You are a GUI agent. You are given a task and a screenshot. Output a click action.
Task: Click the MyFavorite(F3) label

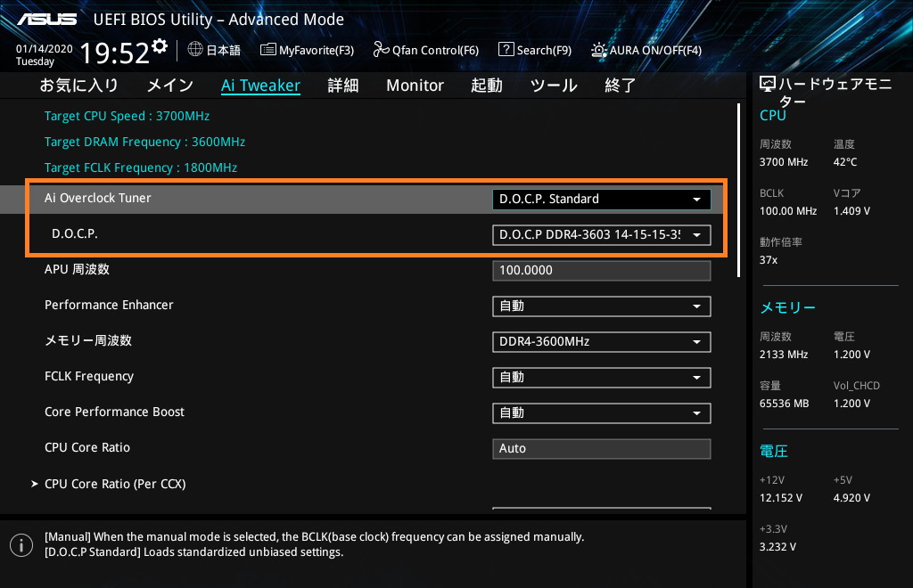click(x=317, y=51)
